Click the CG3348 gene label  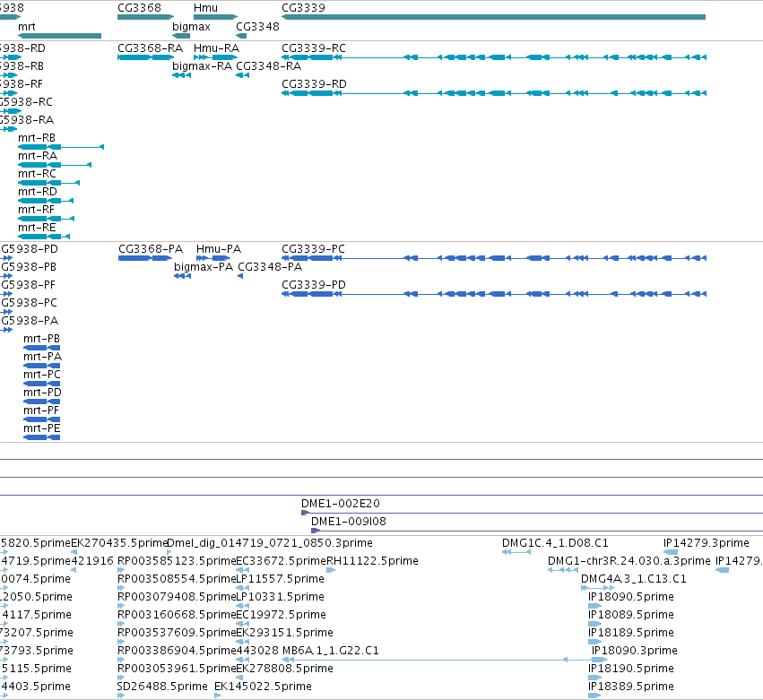pyautogui.click(x=257, y=27)
